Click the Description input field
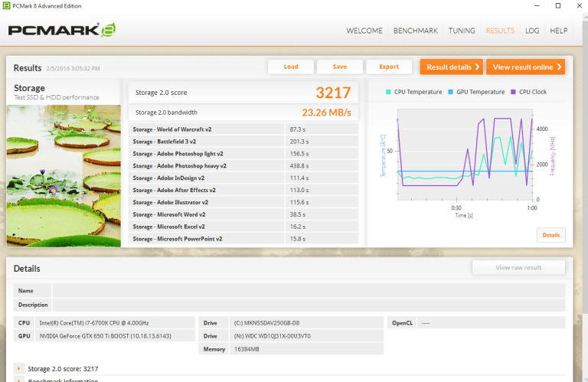The height and width of the screenshot is (382, 588). pyautogui.click(x=309, y=305)
